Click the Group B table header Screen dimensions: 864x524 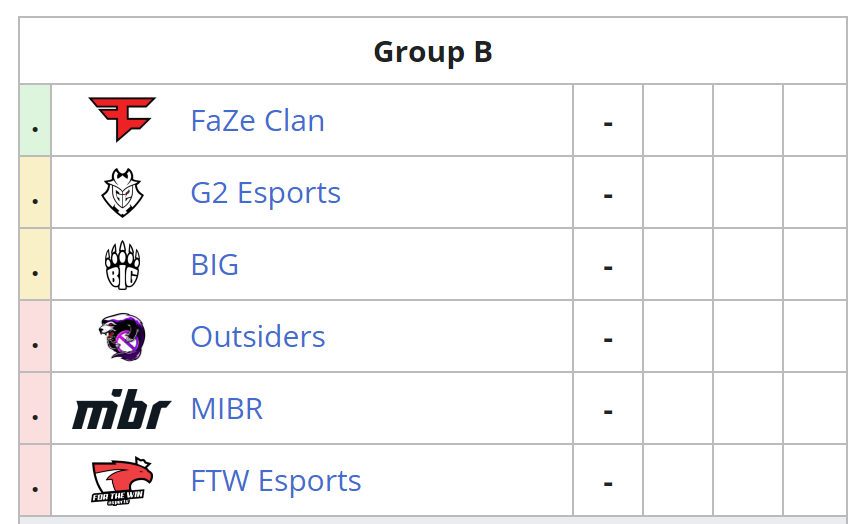pyautogui.click(x=433, y=51)
